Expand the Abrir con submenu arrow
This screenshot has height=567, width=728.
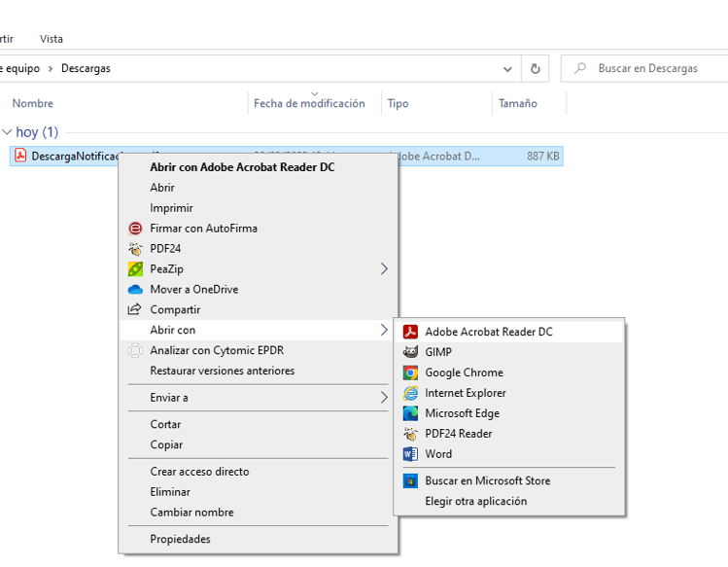[x=384, y=330]
